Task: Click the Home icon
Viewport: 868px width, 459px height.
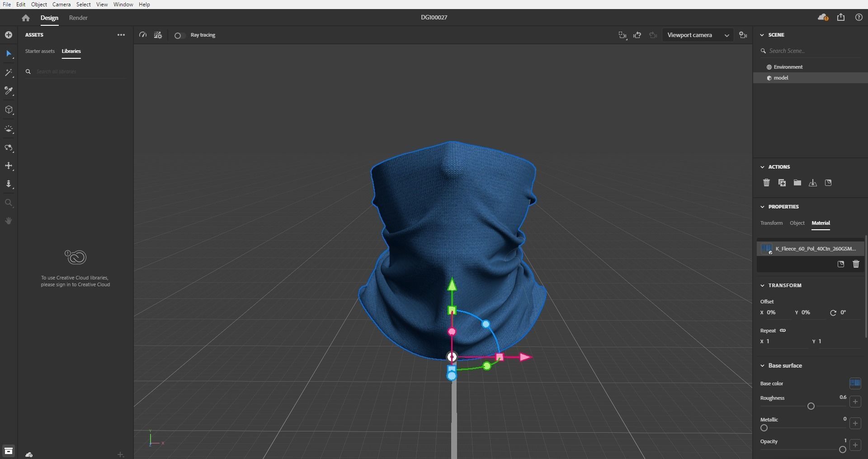Action: [26, 18]
